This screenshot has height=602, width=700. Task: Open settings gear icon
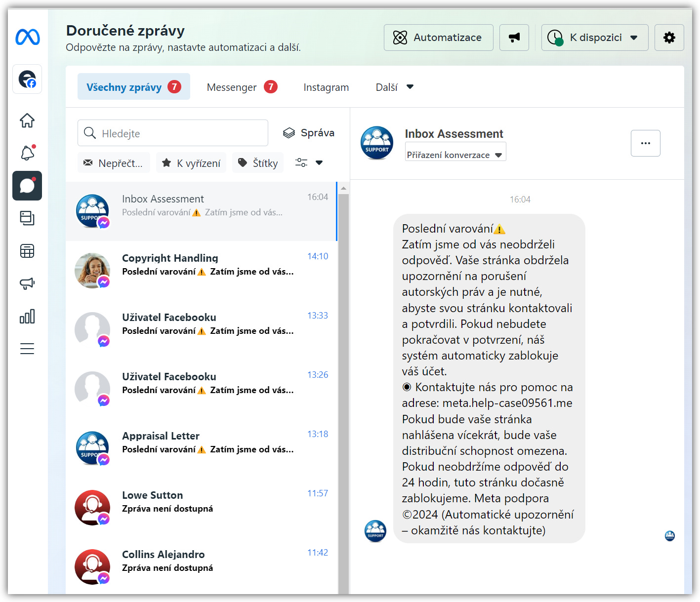point(669,38)
